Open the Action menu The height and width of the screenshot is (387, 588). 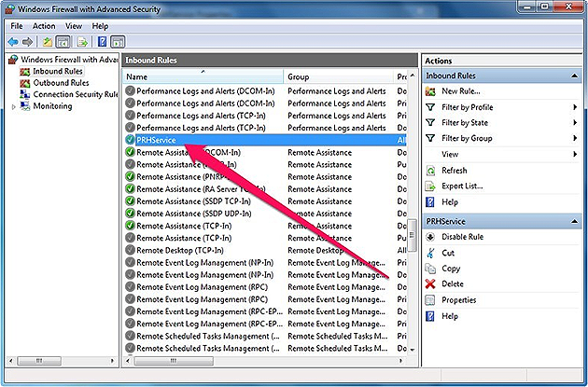click(x=44, y=26)
